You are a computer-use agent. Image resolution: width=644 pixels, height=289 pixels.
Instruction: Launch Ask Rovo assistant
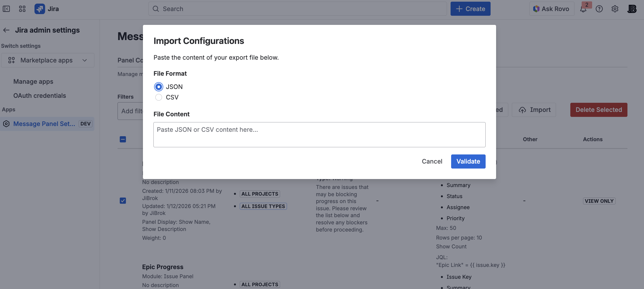click(x=551, y=9)
